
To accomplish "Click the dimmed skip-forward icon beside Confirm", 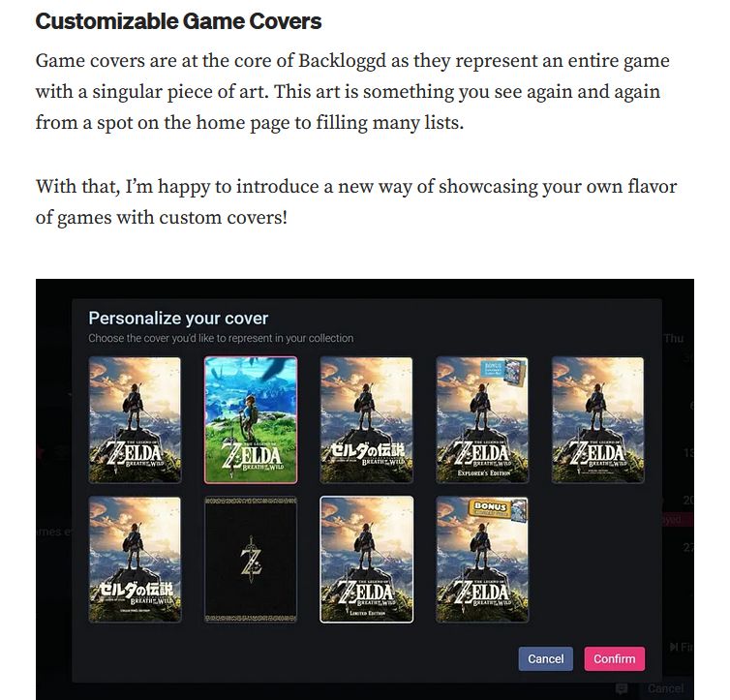I will tap(674, 647).
